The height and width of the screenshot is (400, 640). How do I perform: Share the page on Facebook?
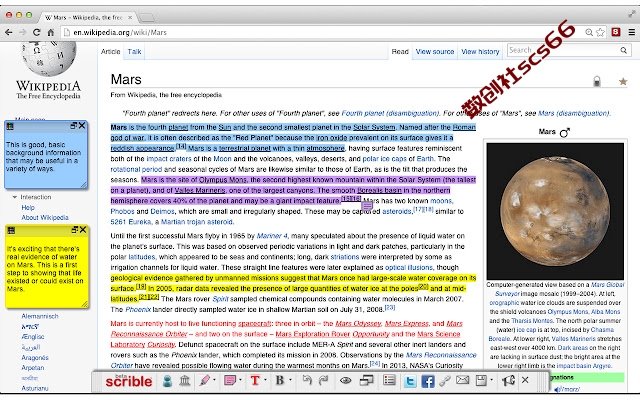coord(428,382)
